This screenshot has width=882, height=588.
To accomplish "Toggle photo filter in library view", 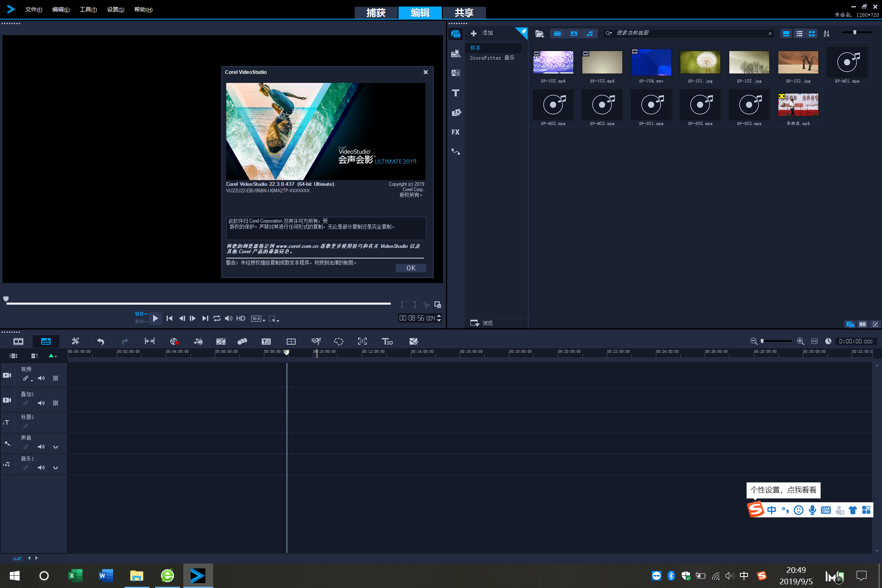I will 574,33.
